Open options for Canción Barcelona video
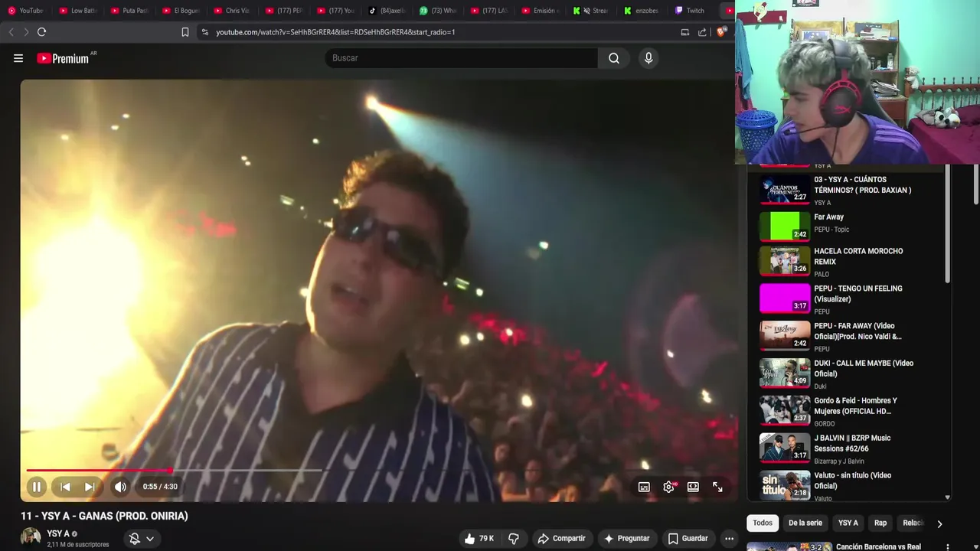Screen dimensions: 980x551 click(x=948, y=547)
